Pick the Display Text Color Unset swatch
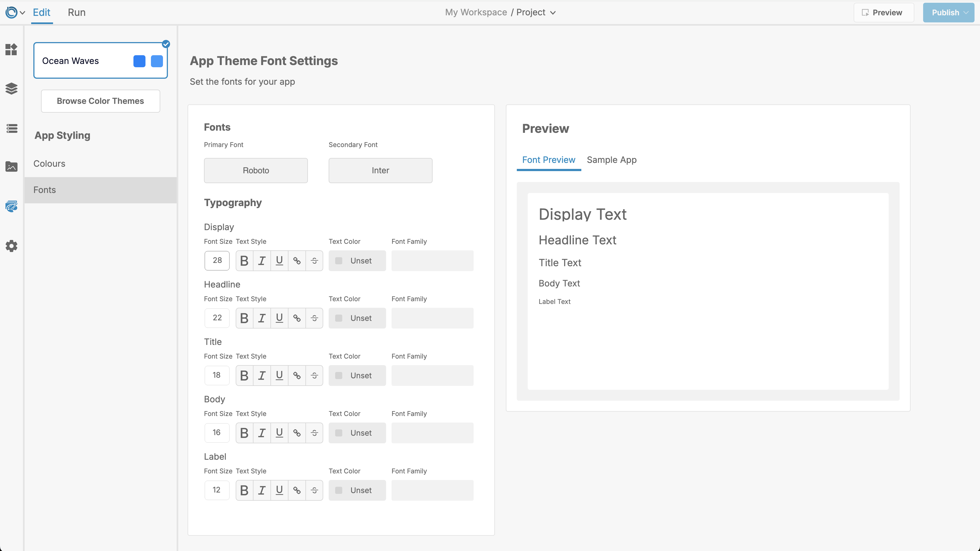Viewport: 980px width, 551px height. pyautogui.click(x=357, y=261)
